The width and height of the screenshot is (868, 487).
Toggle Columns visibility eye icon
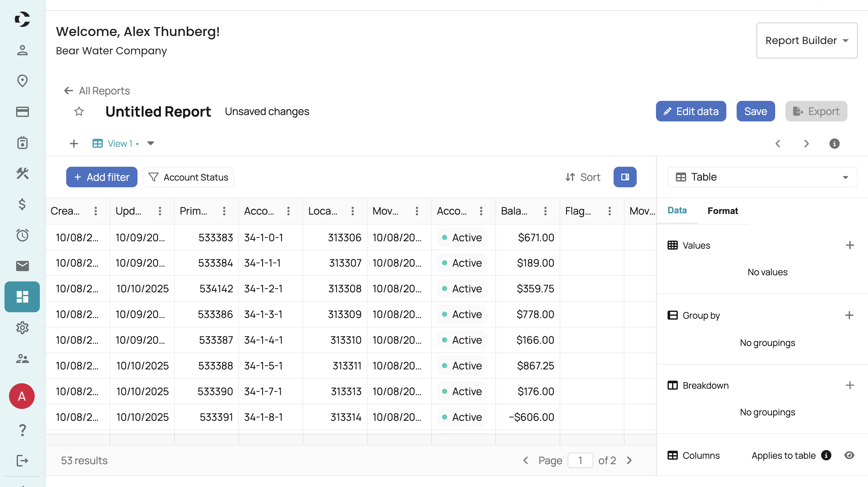(x=849, y=455)
